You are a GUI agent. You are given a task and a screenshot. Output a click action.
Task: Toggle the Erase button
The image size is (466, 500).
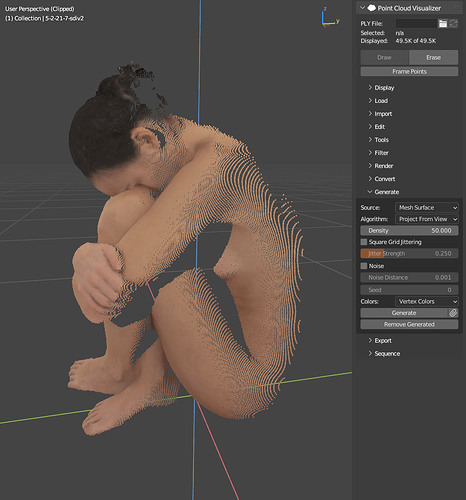click(x=434, y=57)
